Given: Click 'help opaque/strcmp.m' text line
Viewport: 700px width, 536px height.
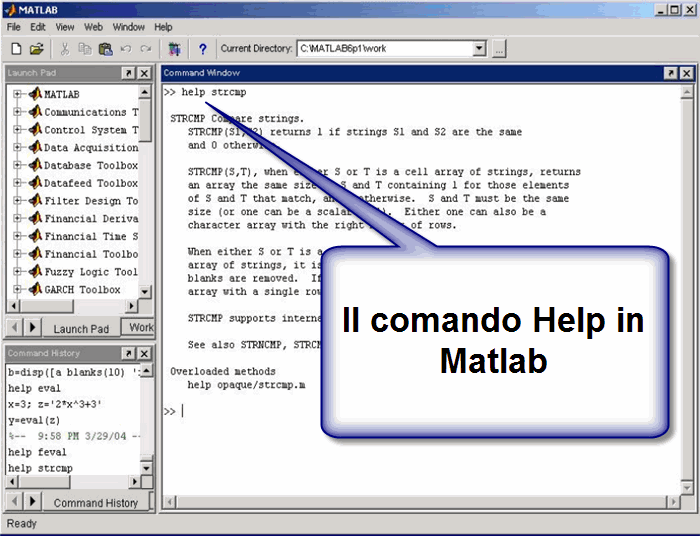Looking at the screenshot, I should (246, 385).
